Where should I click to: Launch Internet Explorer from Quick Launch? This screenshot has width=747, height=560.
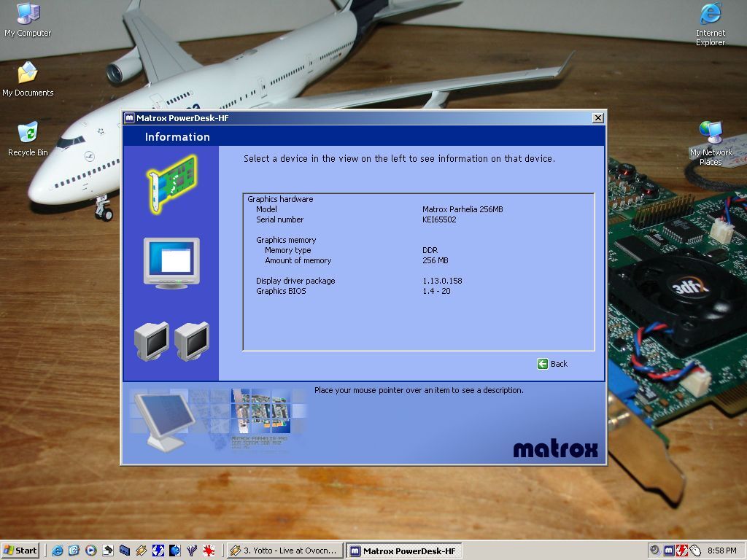57,551
